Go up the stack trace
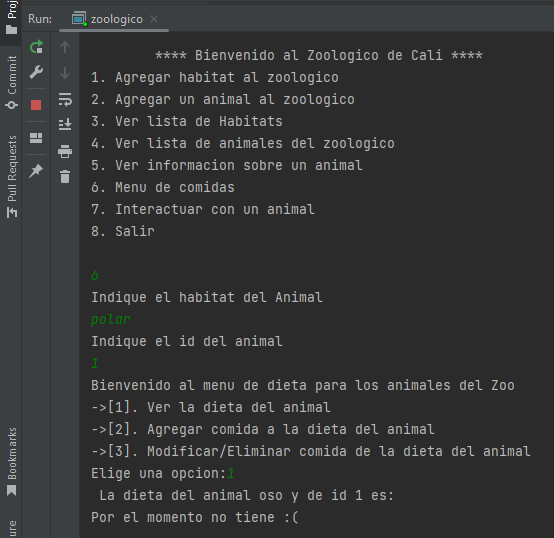Image resolution: width=554 pixels, height=538 pixels. (x=65, y=47)
